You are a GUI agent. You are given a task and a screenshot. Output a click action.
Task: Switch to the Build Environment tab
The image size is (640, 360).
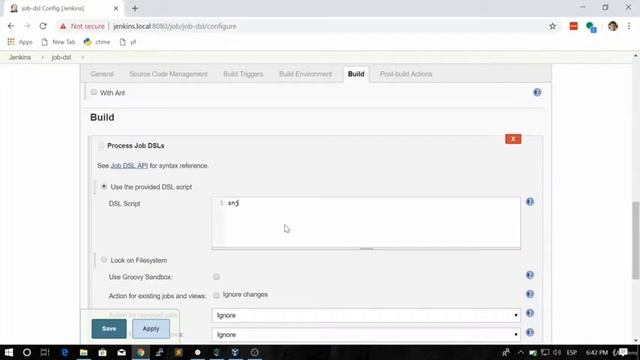point(305,74)
